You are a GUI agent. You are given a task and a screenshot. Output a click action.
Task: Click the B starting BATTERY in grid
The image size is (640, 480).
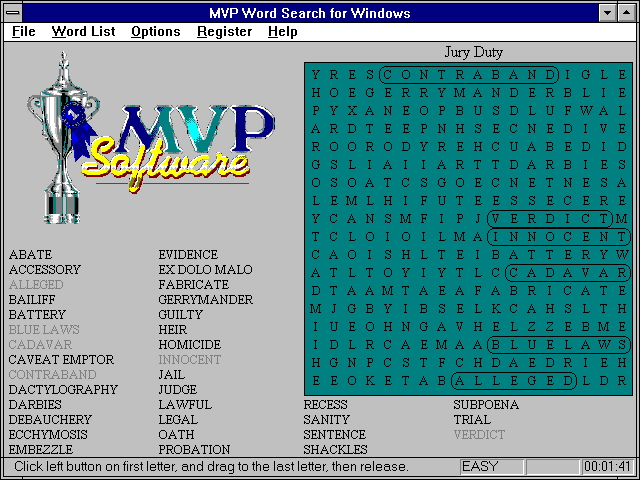(496, 255)
